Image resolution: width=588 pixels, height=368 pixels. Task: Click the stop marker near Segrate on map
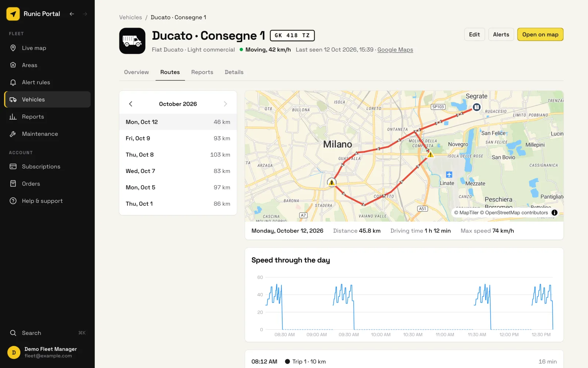[477, 107]
